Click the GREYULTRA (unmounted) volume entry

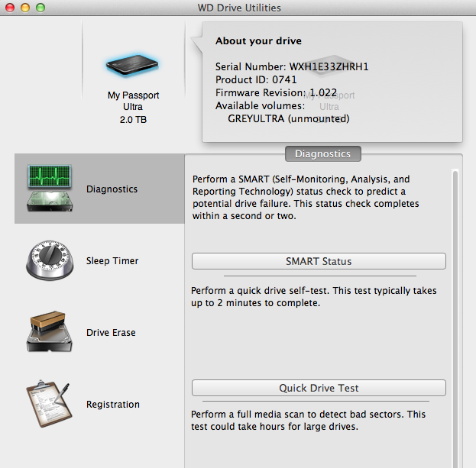coord(289,118)
